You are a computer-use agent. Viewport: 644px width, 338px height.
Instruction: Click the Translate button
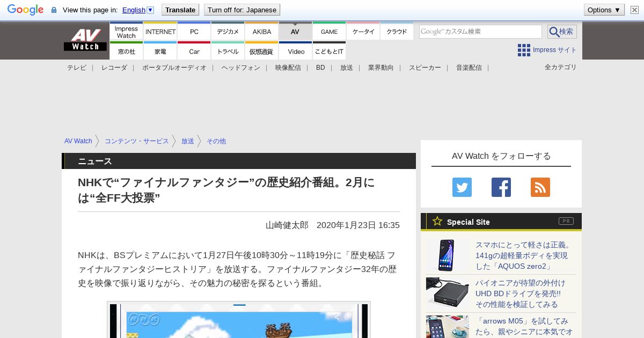[x=180, y=10]
